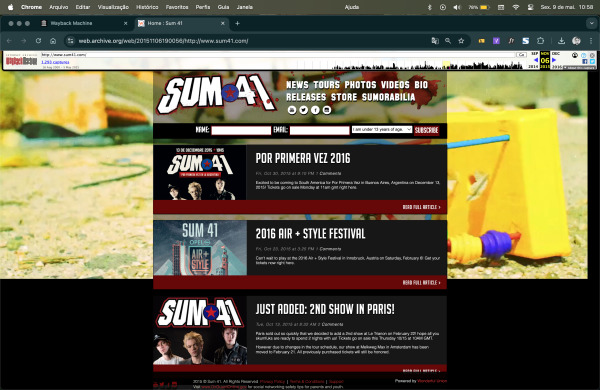Viewport: 600px width, 390px height.
Task: Open the SUMORABILIA navigation link
Action: [388, 97]
